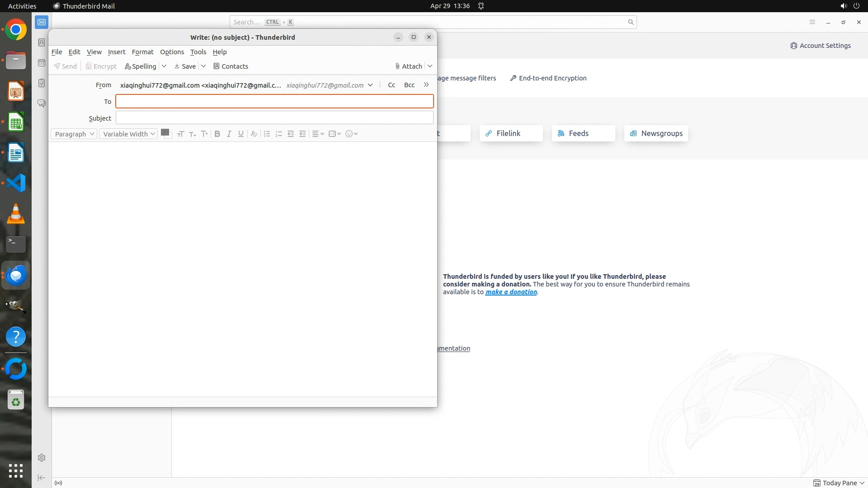Image resolution: width=868 pixels, height=488 pixels.
Task: Click the larger font size icon
Action: (204, 134)
